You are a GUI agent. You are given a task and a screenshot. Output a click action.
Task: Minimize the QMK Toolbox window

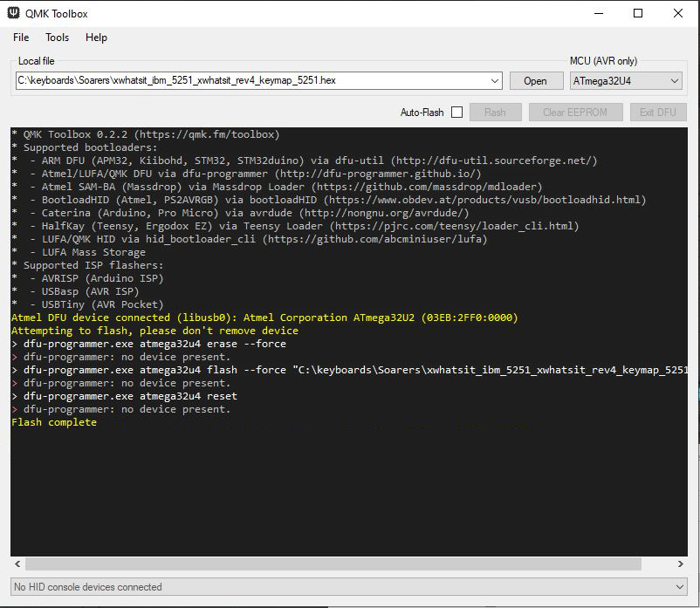click(598, 14)
